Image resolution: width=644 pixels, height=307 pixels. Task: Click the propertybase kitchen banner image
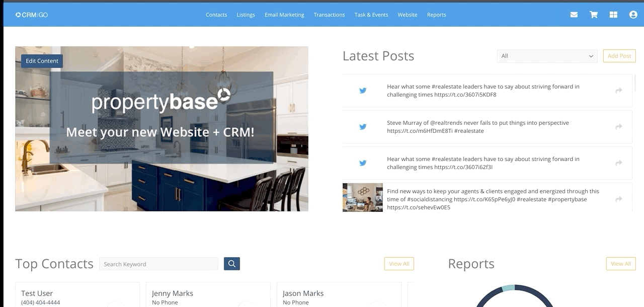[x=162, y=129]
